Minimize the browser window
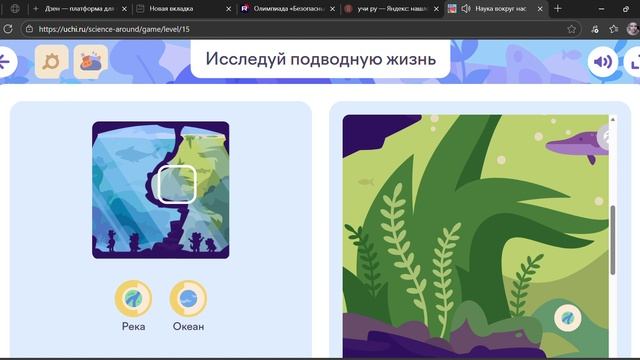Screen dimensions: 640x360 (x=601, y=9)
